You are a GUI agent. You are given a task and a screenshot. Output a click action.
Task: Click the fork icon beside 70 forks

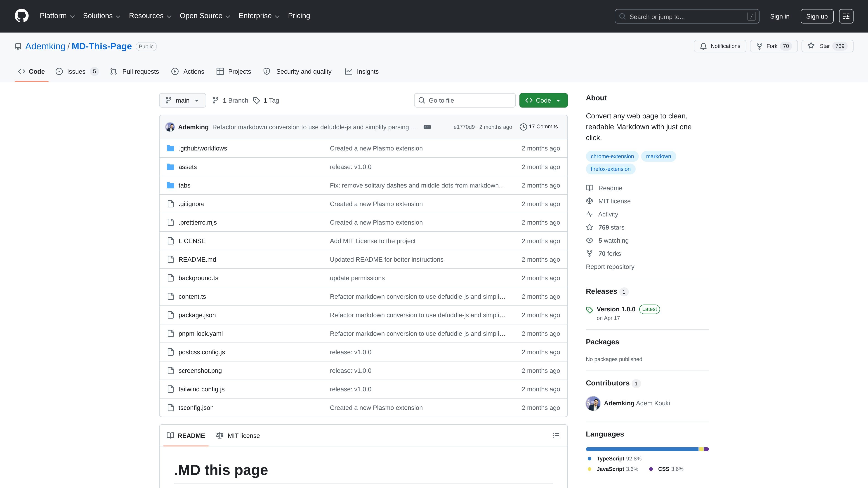point(589,253)
